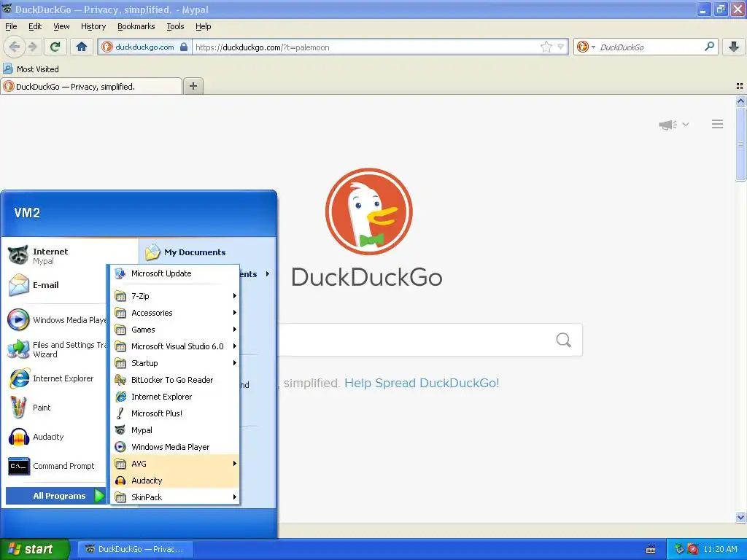747x560 pixels.
Task: Select the DuckDuckGo browser tab
Action: click(x=91, y=87)
